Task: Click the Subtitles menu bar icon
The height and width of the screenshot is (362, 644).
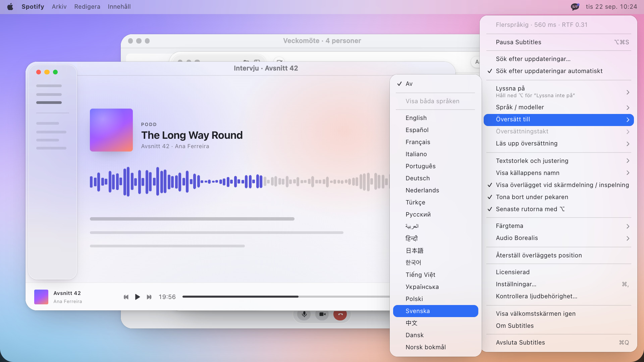Action: 575,7
